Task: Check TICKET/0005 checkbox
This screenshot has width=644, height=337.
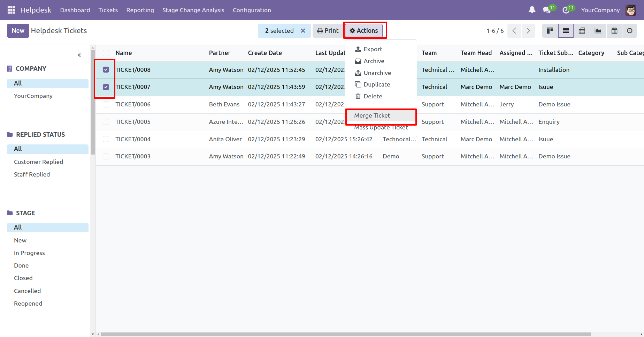Action: tap(106, 122)
